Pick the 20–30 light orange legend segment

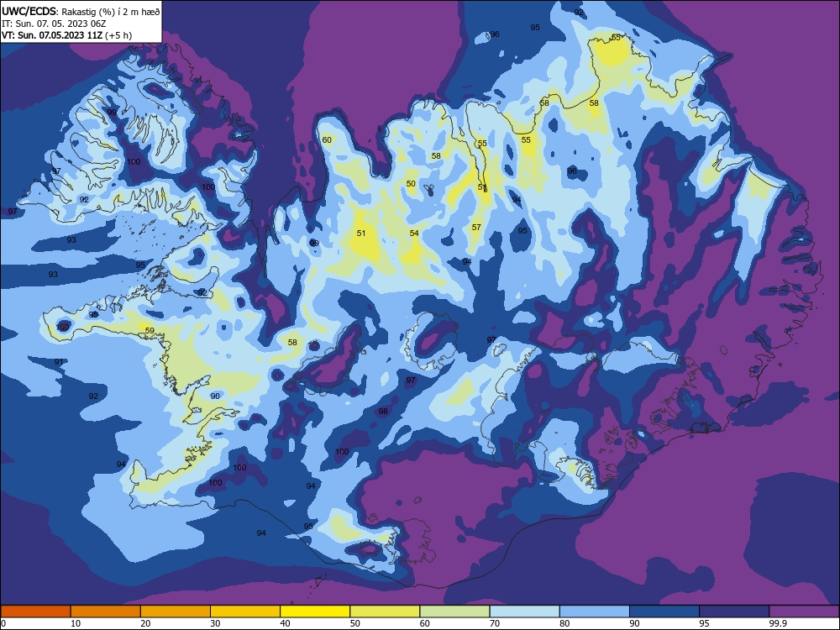pos(176,612)
